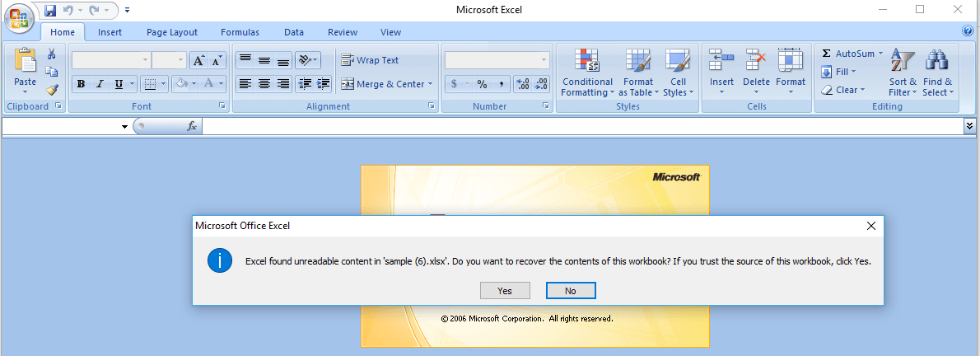Apply Comma Style number format
The image size is (980, 356).
click(501, 84)
